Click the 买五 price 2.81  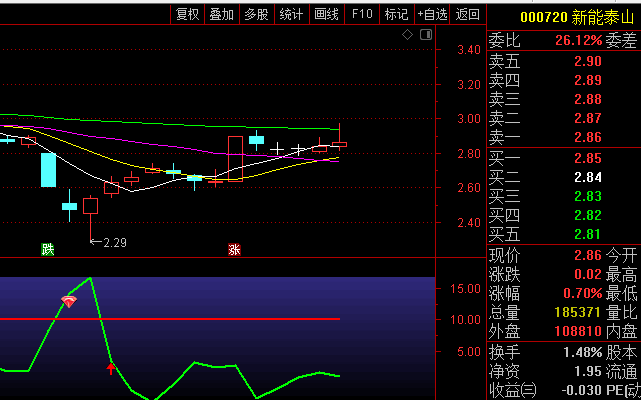click(x=588, y=234)
